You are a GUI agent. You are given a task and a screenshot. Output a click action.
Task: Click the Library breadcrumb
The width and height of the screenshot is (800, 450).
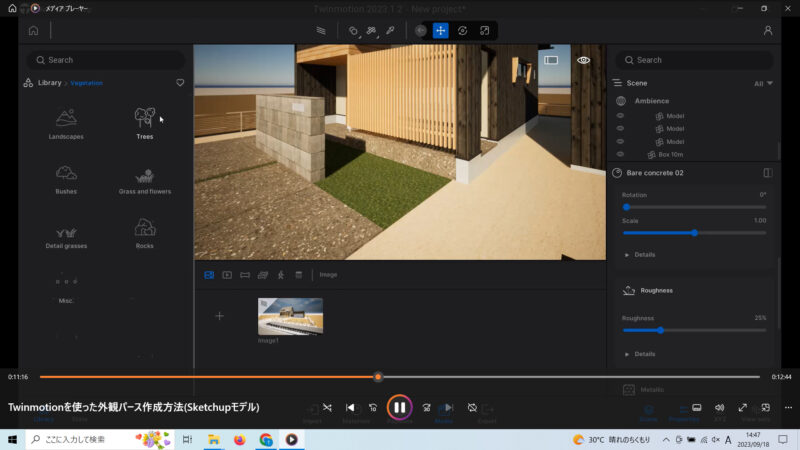click(x=49, y=83)
